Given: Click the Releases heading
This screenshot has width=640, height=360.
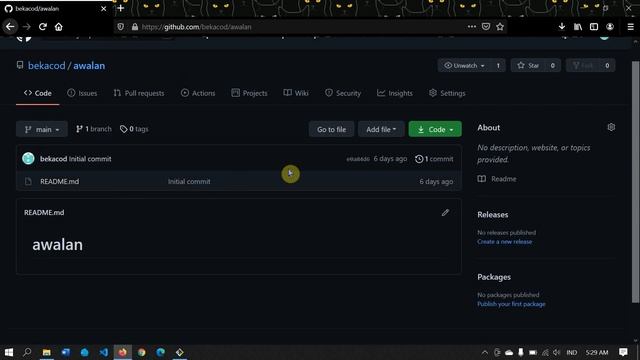Looking at the screenshot, I should tap(493, 215).
